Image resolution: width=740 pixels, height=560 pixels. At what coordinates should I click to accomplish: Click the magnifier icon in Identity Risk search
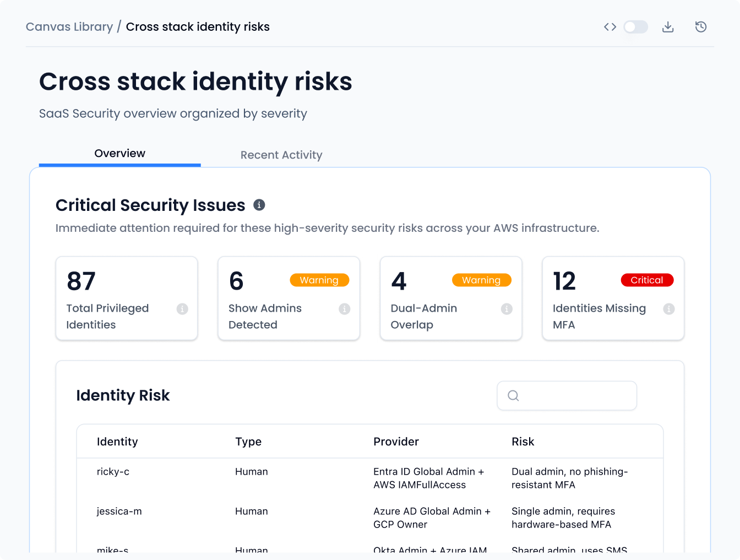coord(513,395)
